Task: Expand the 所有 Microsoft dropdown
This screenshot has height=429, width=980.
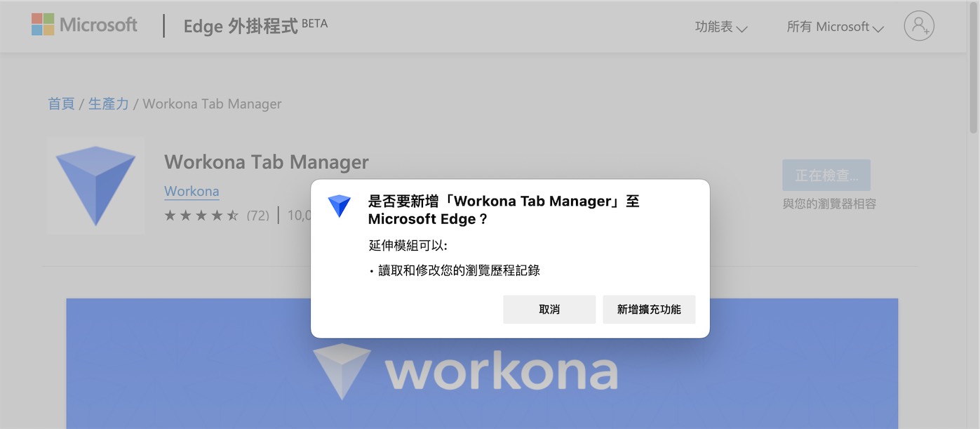Action: pyautogui.click(x=835, y=27)
